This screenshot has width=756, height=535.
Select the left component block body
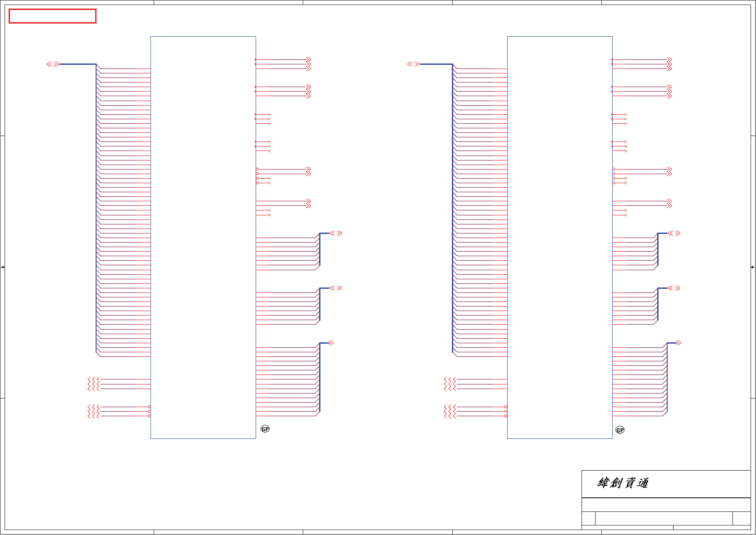click(203, 238)
